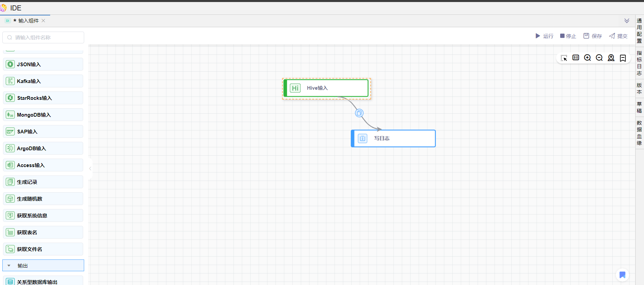Viewport: 644px width, 285px height.
Task: Click the copy icon on connector line
Action: (x=359, y=113)
